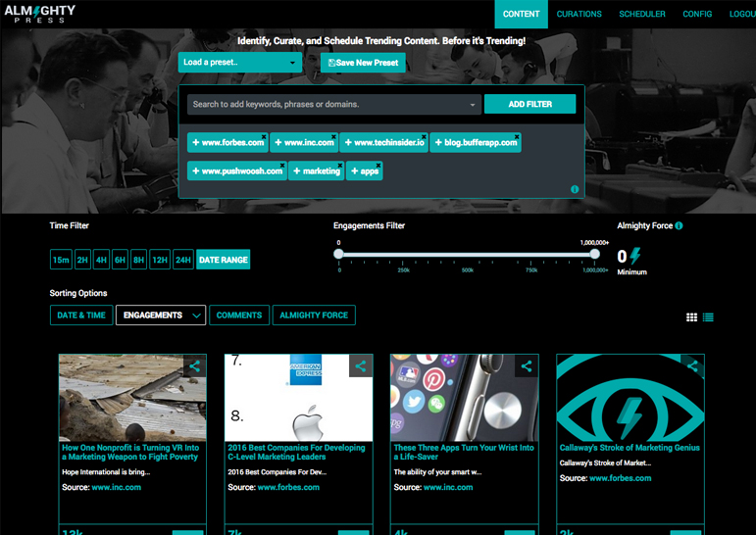Screen dimensions: 756x535
Task: Open Callaway's article eye-logo thumbnail
Action: click(x=630, y=398)
